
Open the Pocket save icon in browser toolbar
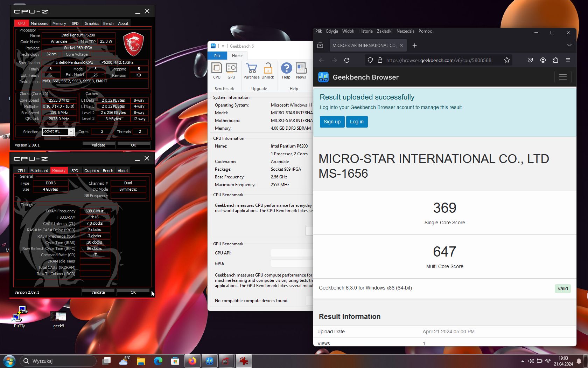(x=530, y=60)
